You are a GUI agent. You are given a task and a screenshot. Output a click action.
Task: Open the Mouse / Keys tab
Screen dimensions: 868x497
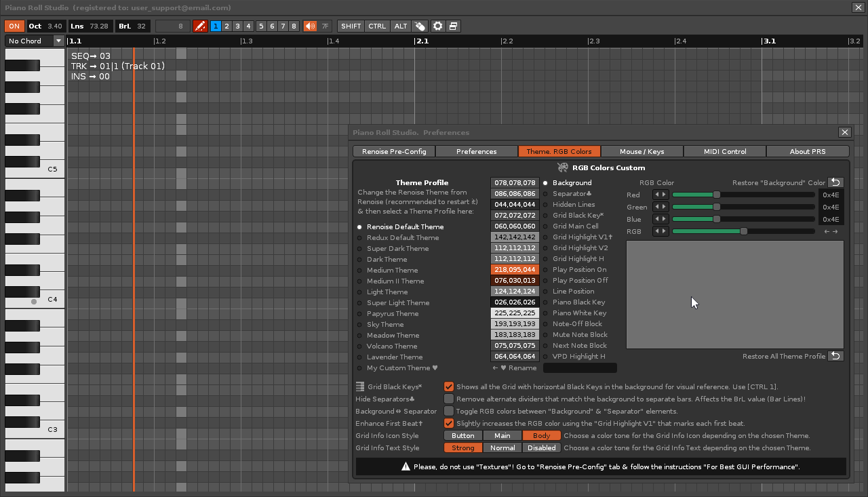642,151
